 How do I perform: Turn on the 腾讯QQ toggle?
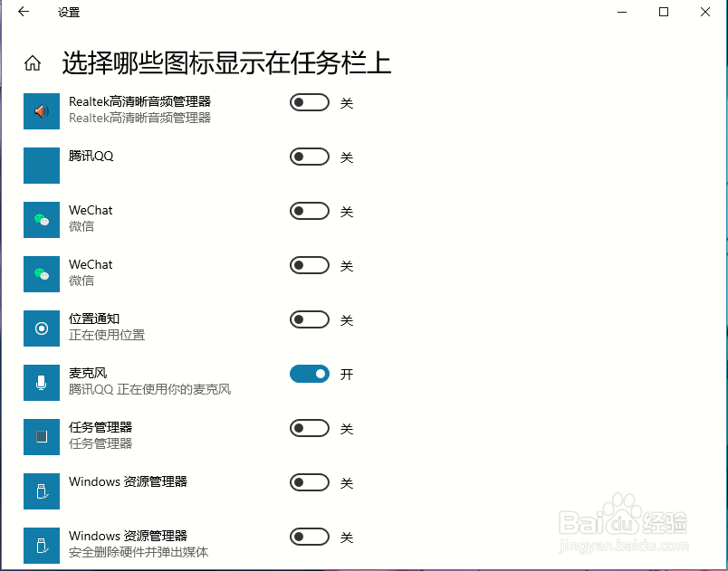point(309,157)
